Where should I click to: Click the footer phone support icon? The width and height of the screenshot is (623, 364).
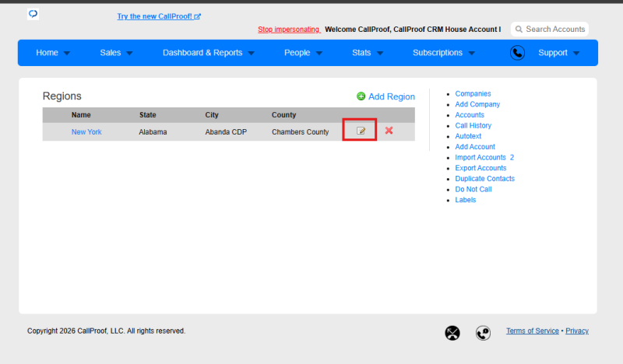(483, 333)
